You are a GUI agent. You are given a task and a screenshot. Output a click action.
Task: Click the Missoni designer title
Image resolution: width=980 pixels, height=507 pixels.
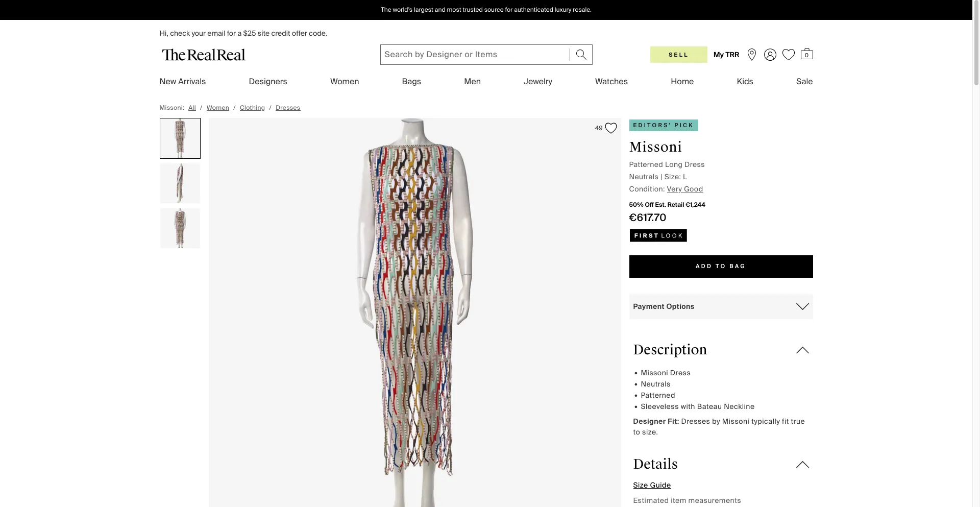point(655,147)
